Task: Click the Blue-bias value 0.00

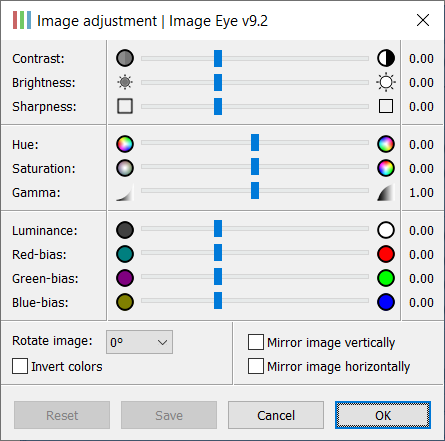Action: coord(421,302)
